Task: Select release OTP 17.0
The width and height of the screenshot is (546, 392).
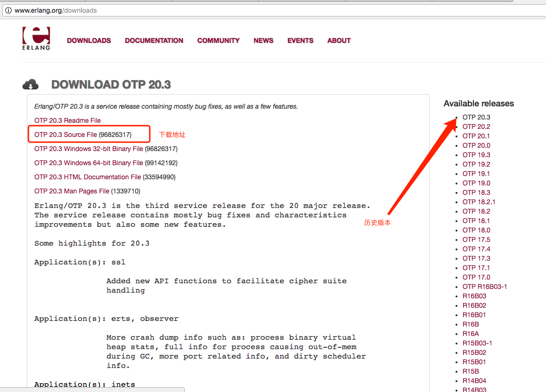Action: [476, 277]
